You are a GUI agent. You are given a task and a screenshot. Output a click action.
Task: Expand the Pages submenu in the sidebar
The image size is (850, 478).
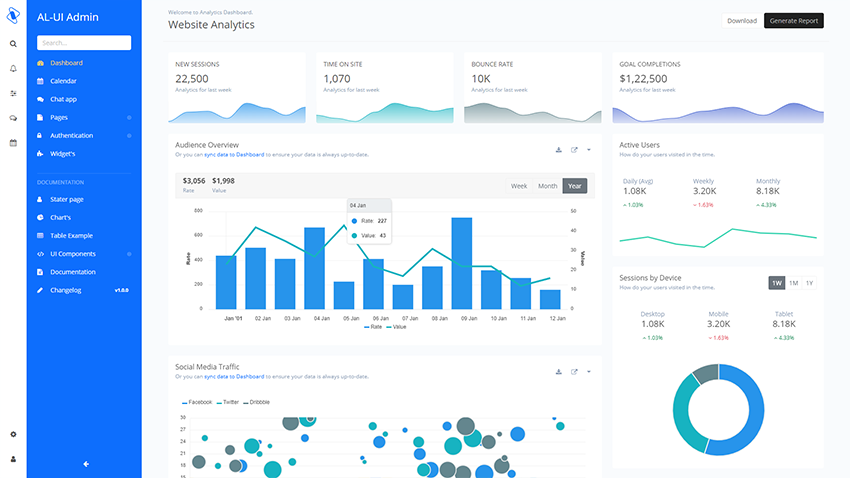[x=60, y=117]
